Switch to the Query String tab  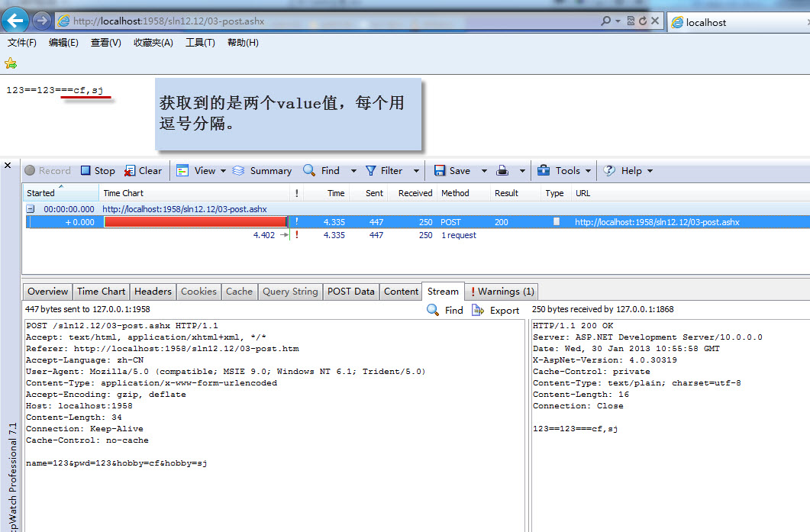coord(290,292)
